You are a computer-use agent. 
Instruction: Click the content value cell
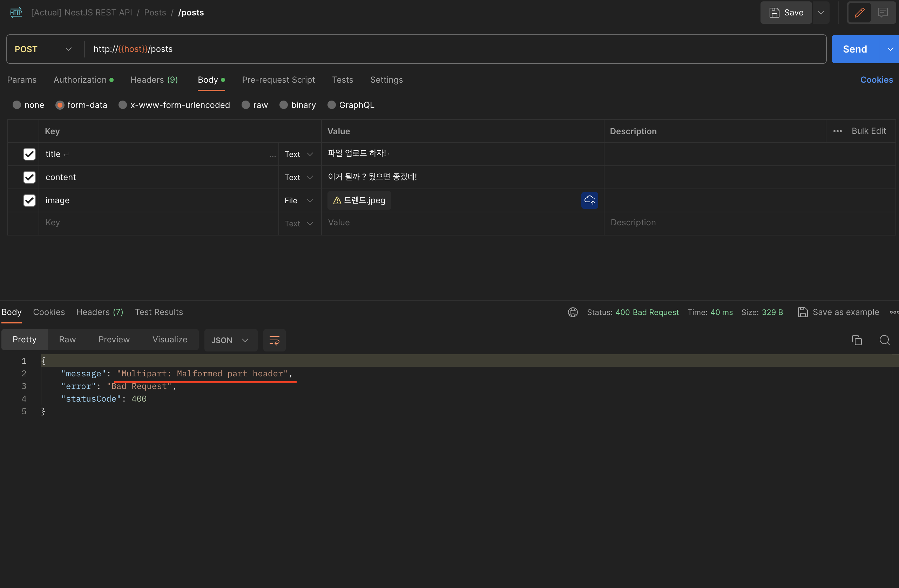[462, 177]
